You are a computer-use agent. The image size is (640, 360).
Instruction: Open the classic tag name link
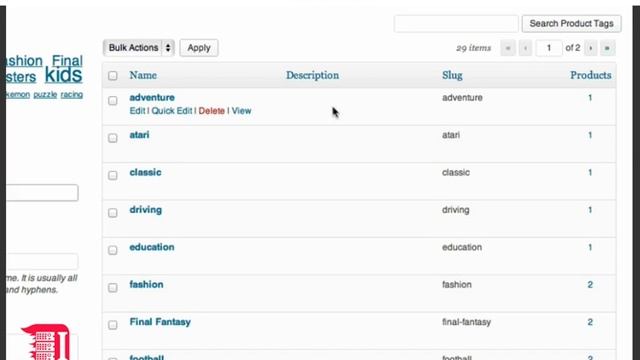[x=145, y=172]
